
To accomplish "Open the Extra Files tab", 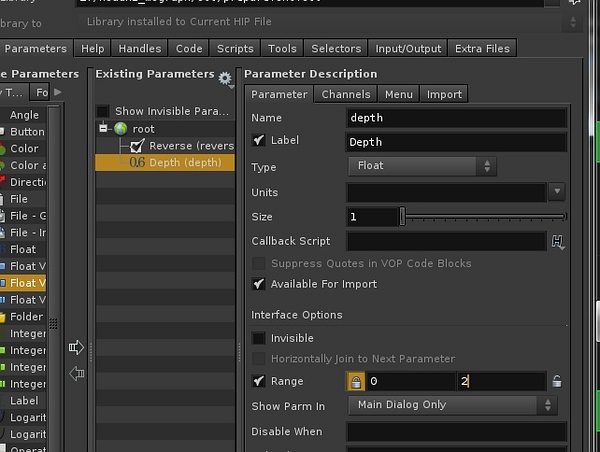I will point(482,49).
